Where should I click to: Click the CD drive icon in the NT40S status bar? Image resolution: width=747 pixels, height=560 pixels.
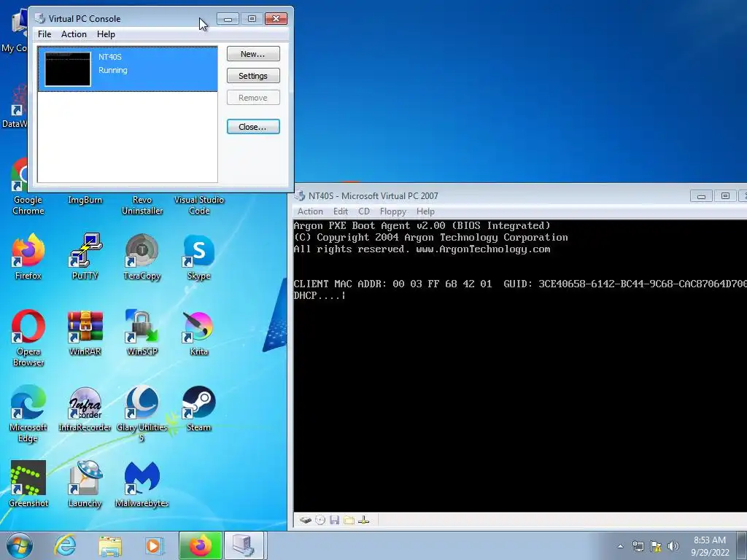pyautogui.click(x=320, y=520)
